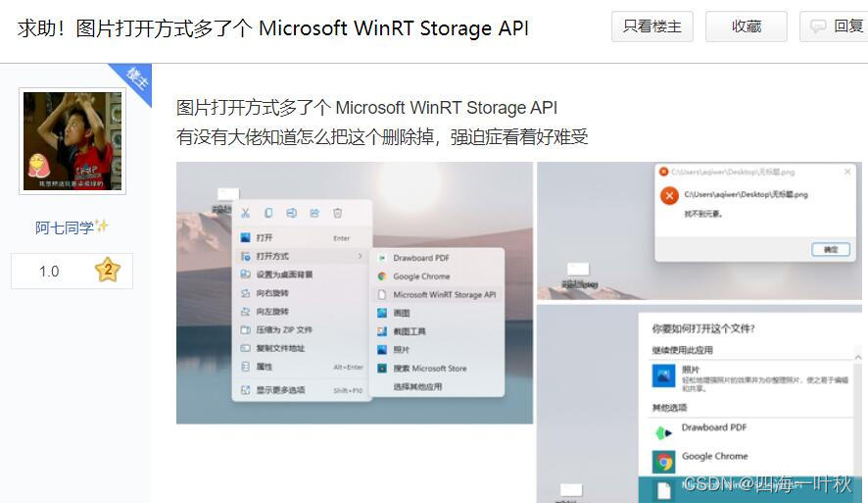The image size is (868, 503).
Task: Choose 截图工具 in the open-with submenu
Action: click(437, 331)
